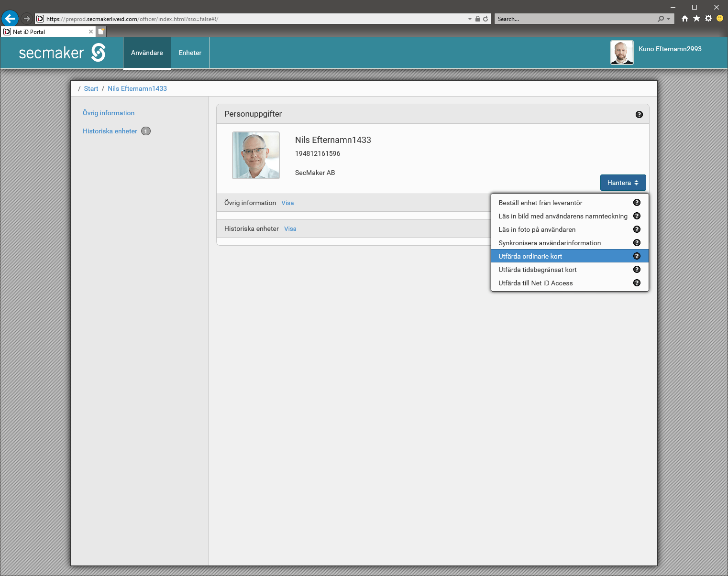Click help icon for Läs in foto på användaren
Image resolution: width=728 pixels, height=576 pixels.
(x=637, y=229)
